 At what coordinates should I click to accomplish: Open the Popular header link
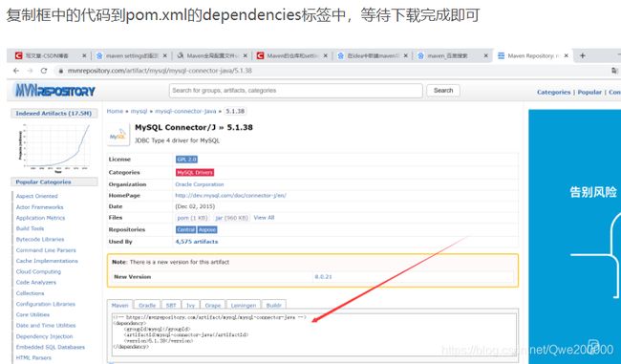[x=589, y=92]
